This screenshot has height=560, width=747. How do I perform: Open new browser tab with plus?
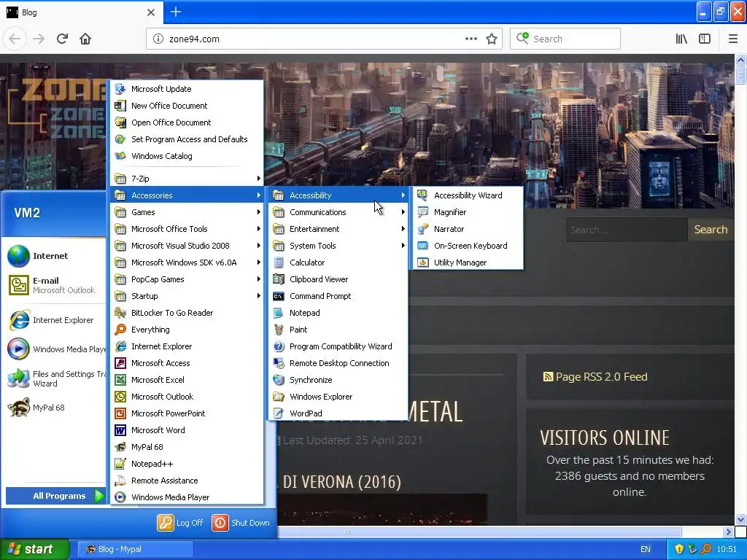tap(175, 12)
